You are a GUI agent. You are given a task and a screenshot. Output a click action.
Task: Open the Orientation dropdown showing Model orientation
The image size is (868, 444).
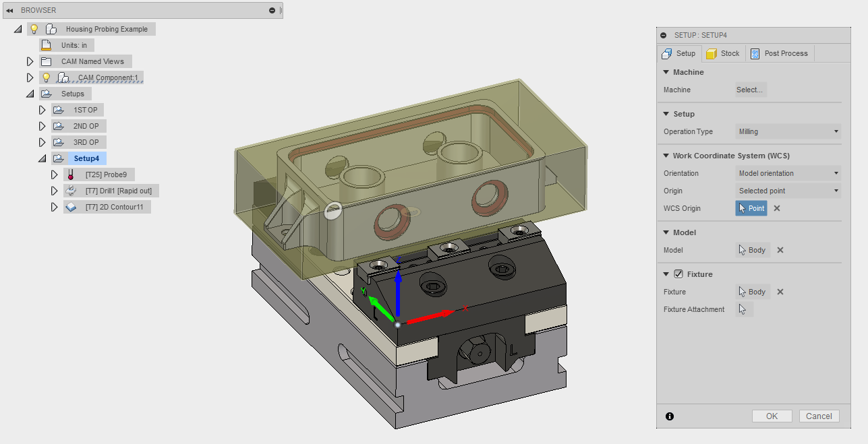point(787,173)
